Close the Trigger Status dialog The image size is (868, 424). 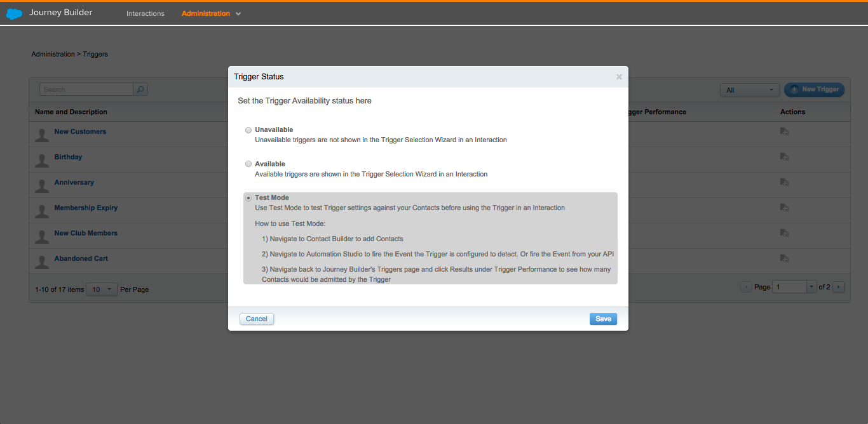pyautogui.click(x=619, y=77)
